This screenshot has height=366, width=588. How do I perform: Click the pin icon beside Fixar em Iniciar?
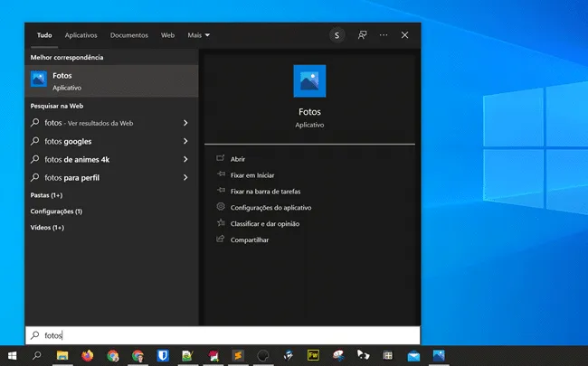point(221,174)
